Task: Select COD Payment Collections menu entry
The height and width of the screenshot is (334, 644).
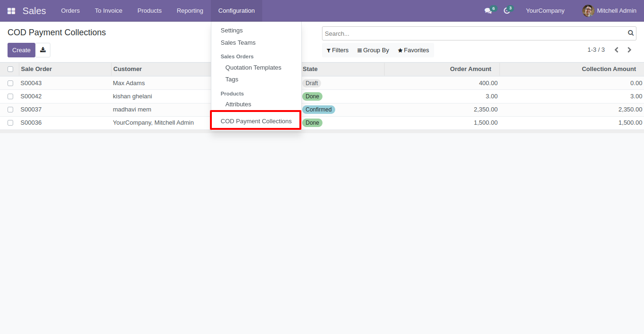Action: [256, 121]
